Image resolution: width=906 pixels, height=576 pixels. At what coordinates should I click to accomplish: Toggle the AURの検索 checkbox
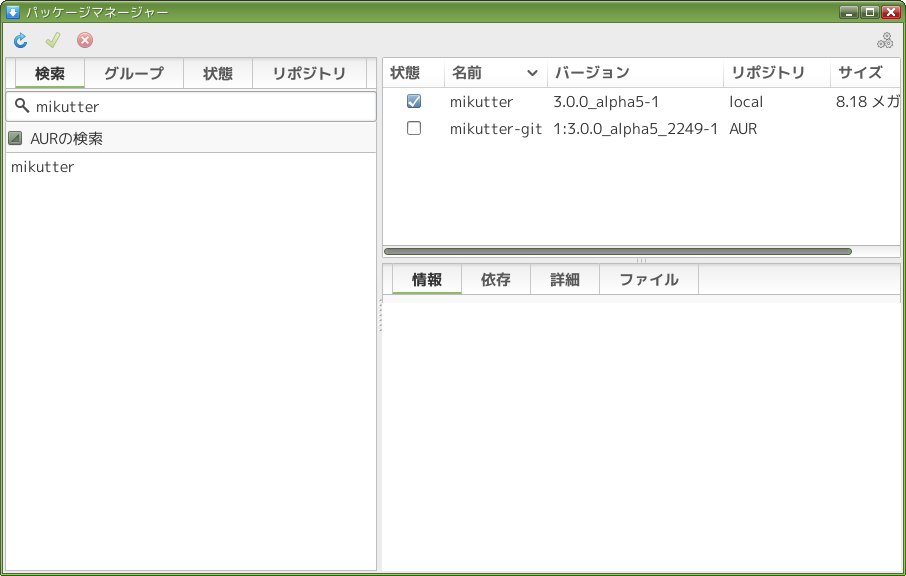[x=15, y=138]
